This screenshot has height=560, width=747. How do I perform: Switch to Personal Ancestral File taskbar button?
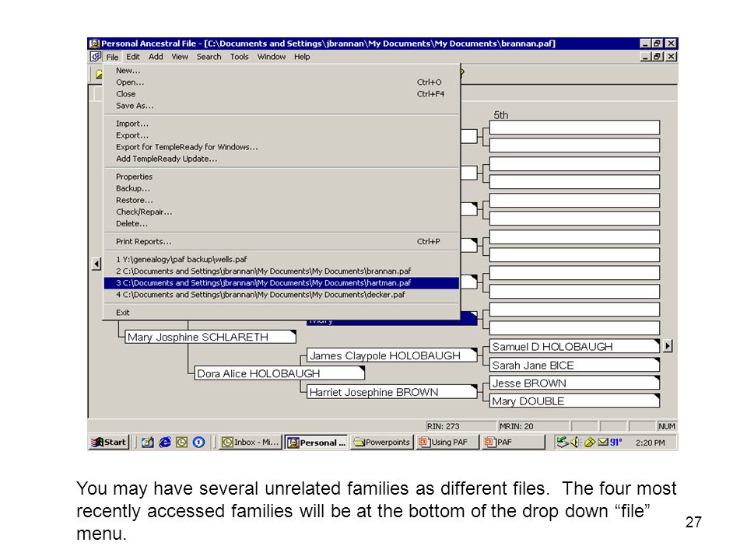[x=317, y=443]
